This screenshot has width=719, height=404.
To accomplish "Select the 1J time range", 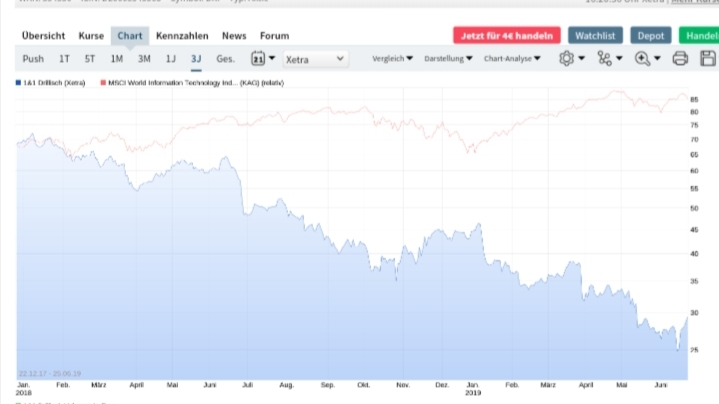I will 170,59.
